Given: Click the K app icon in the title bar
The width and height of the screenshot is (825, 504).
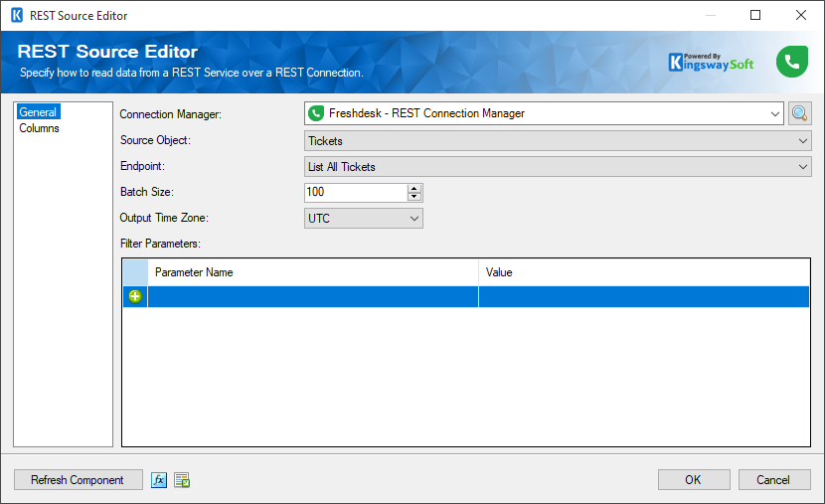Looking at the screenshot, I should (x=17, y=15).
